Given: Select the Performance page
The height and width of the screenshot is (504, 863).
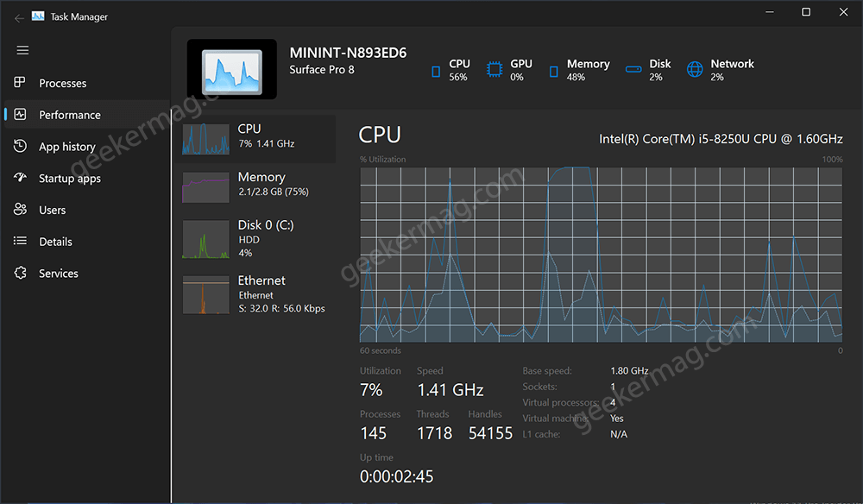Looking at the screenshot, I should click(x=87, y=115).
